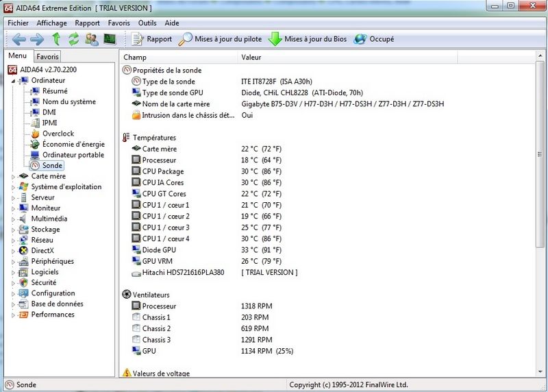548x392 pixels.
Task: Open the Outils menu
Action: (147, 23)
